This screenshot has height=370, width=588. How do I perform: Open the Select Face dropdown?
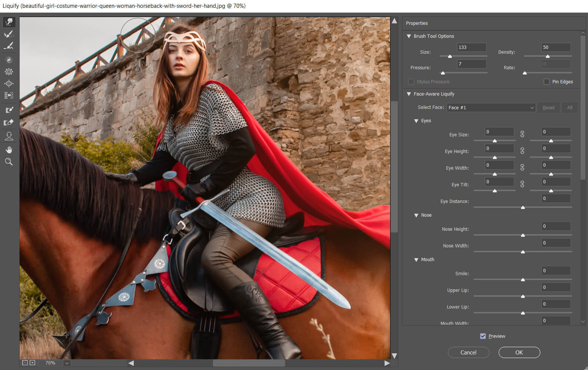(x=491, y=107)
